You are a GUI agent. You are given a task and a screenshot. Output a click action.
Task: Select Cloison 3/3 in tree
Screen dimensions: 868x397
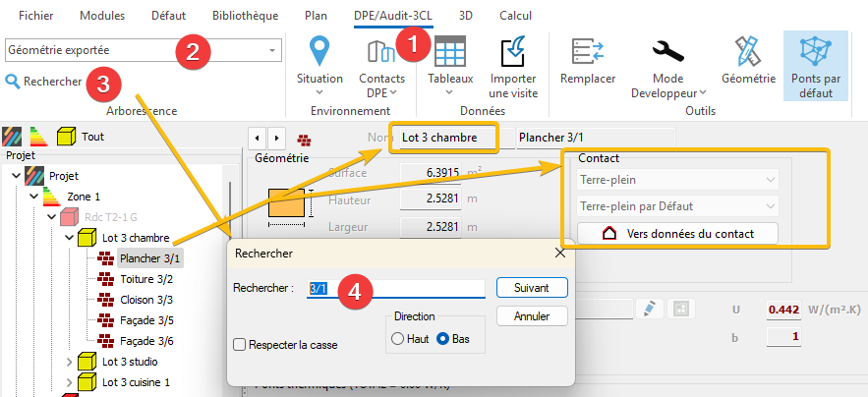click(x=146, y=300)
